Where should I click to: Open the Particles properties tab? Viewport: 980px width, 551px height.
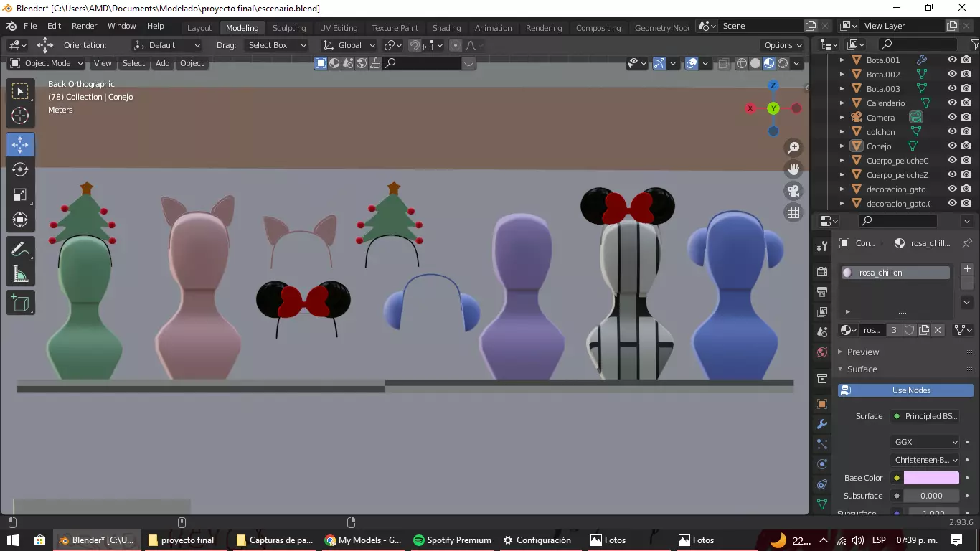click(x=822, y=444)
